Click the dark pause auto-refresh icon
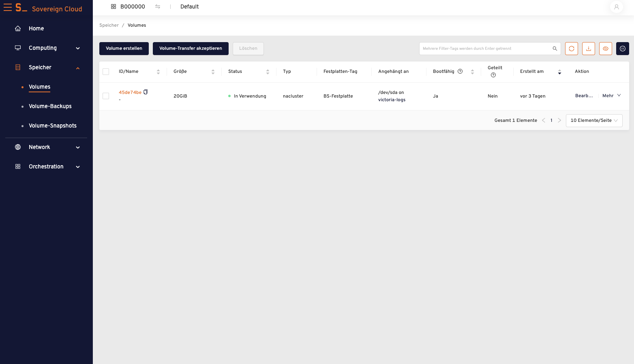The height and width of the screenshot is (364, 634). 623,49
